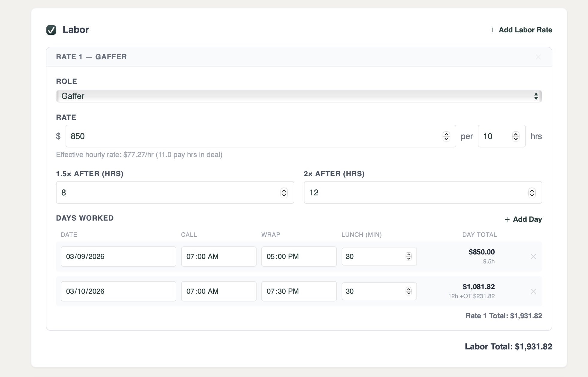Click the lunch stepper on the 03/09 row
The height and width of the screenshot is (377, 588).
pos(408,257)
